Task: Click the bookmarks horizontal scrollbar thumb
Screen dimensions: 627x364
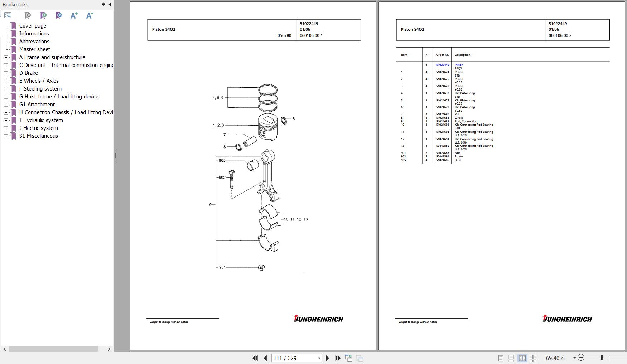Action: [x=53, y=349]
